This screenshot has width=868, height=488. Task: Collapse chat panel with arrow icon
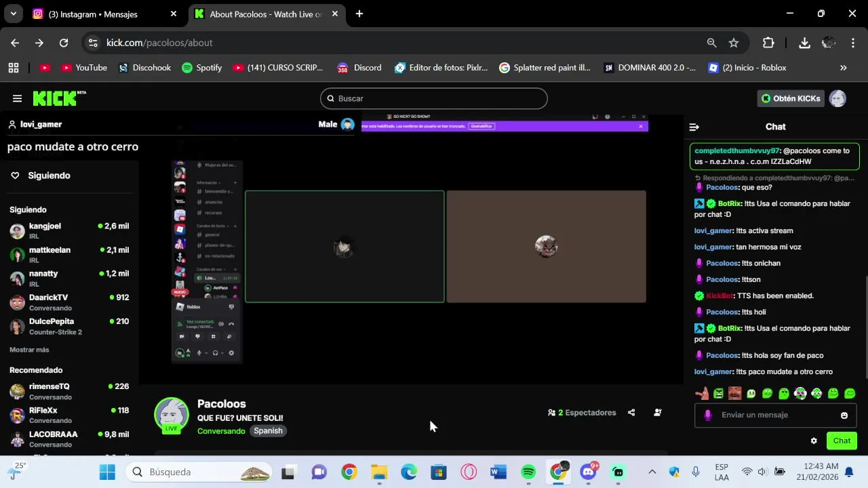(x=694, y=127)
